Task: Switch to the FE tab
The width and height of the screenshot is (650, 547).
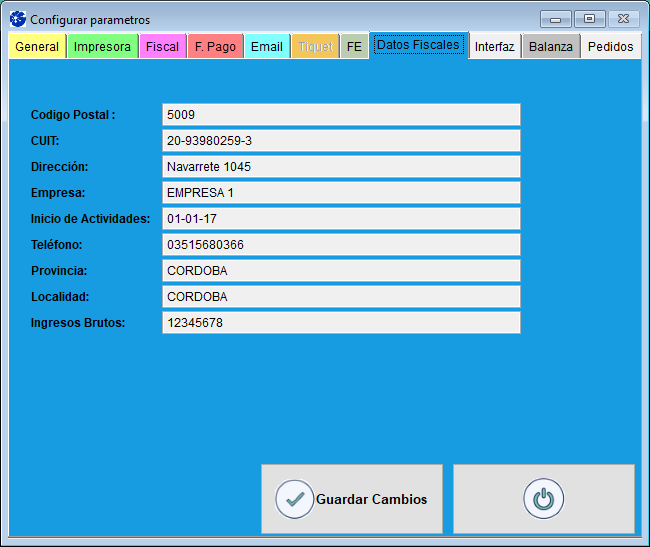Action: click(354, 47)
